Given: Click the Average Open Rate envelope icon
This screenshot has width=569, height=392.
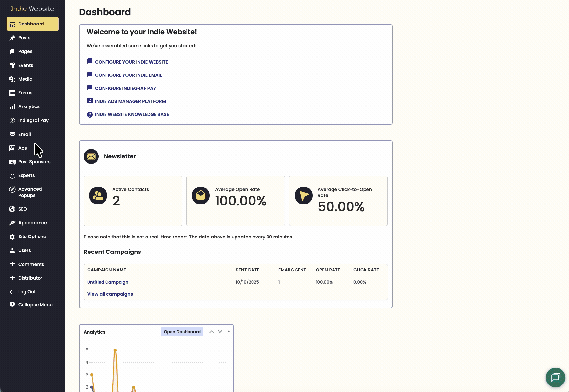Looking at the screenshot, I should pyautogui.click(x=201, y=195).
